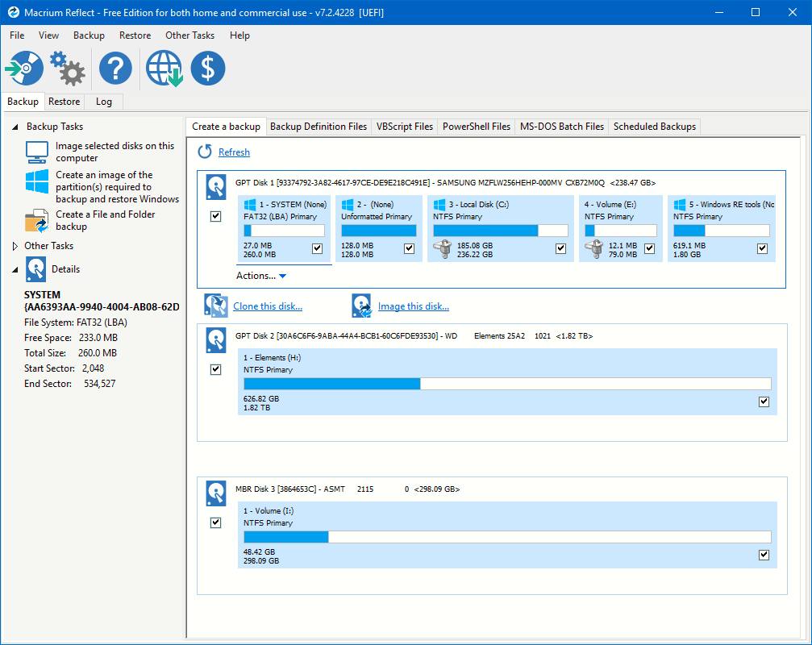812x645 pixels.
Task: Select the Backup tab below the toolbar
Action: tap(23, 102)
